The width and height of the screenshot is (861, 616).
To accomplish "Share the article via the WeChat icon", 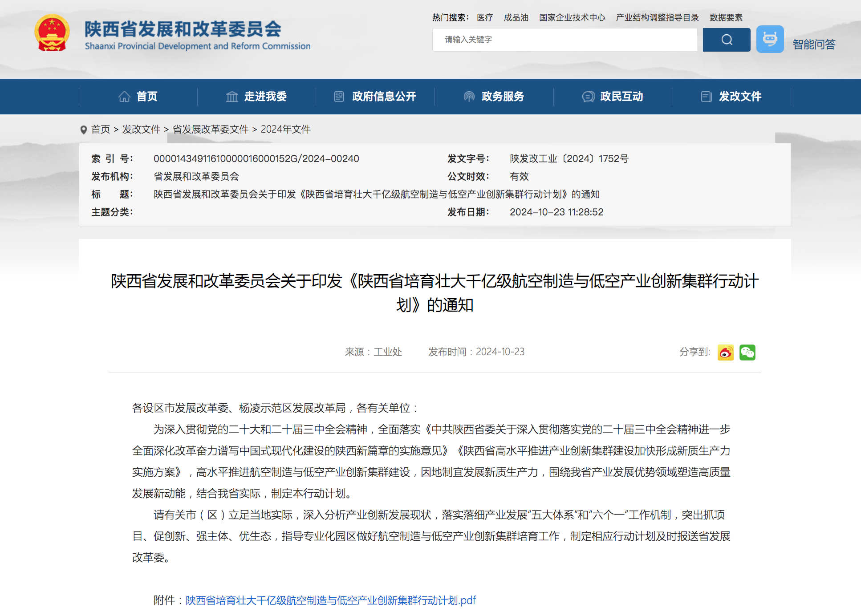I will pyautogui.click(x=747, y=352).
